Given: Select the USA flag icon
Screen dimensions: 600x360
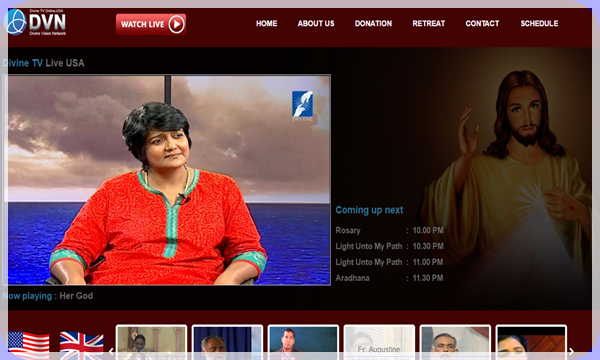Looking at the screenshot, I should 29,344.
